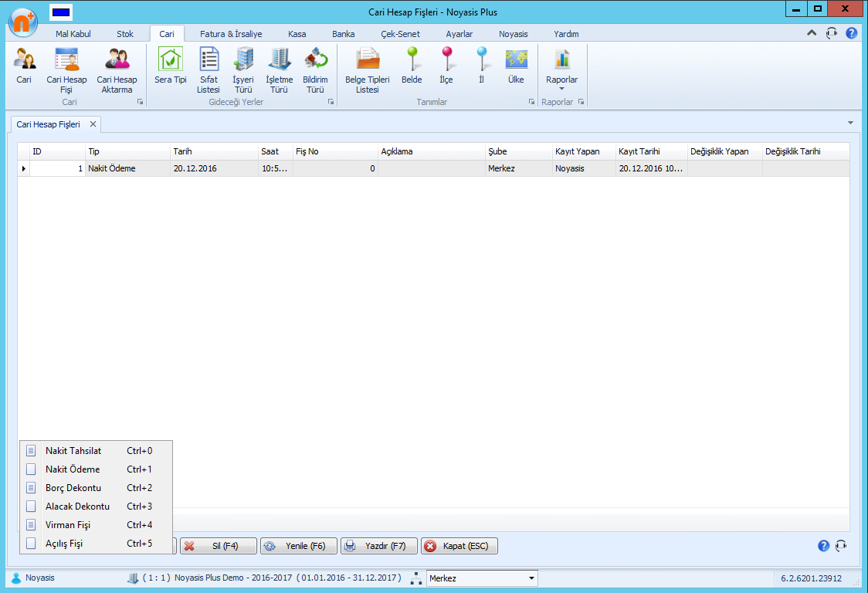Open İlçe definitions with red pin
The image size is (868, 593).
446,66
